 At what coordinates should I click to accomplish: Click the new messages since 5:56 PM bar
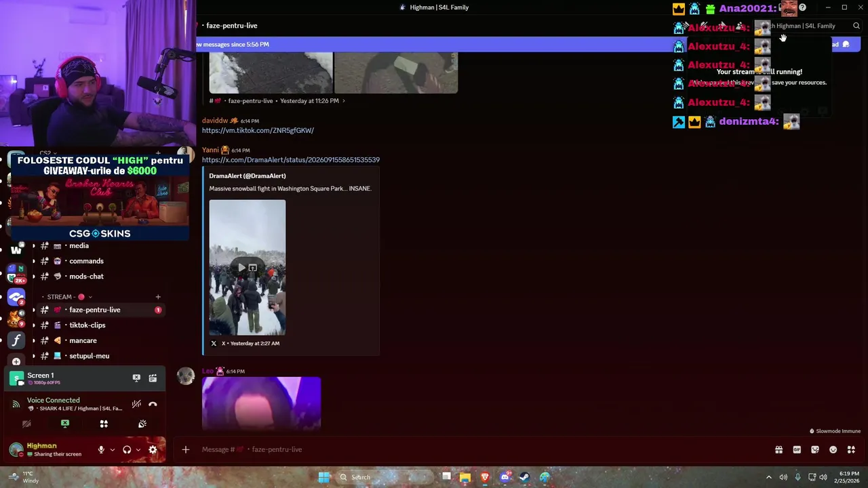(x=434, y=45)
